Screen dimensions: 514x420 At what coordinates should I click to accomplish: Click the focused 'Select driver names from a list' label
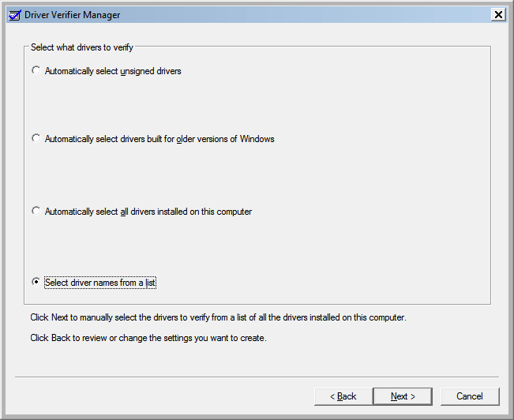pyautogui.click(x=100, y=283)
